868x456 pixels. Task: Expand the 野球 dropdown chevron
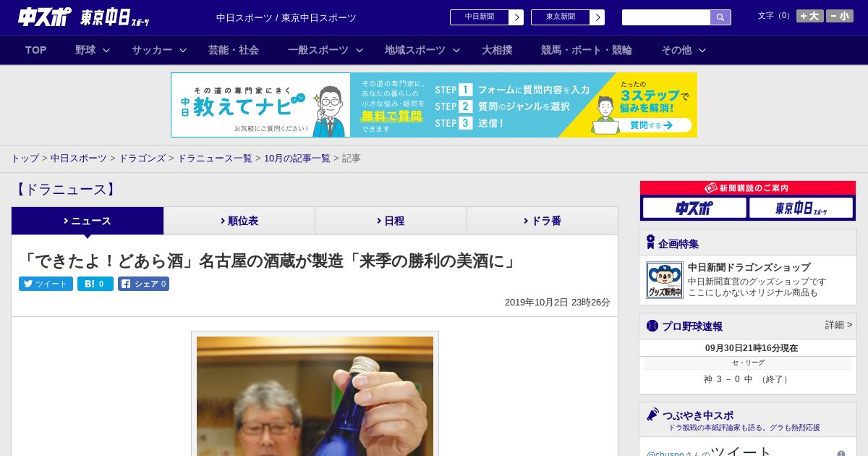coord(106,50)
